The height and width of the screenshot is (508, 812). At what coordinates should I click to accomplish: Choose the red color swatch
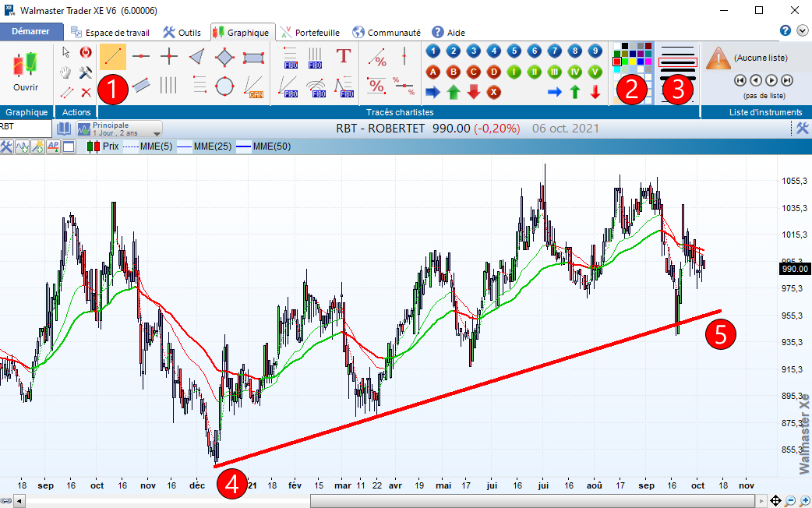coord(616,62)
